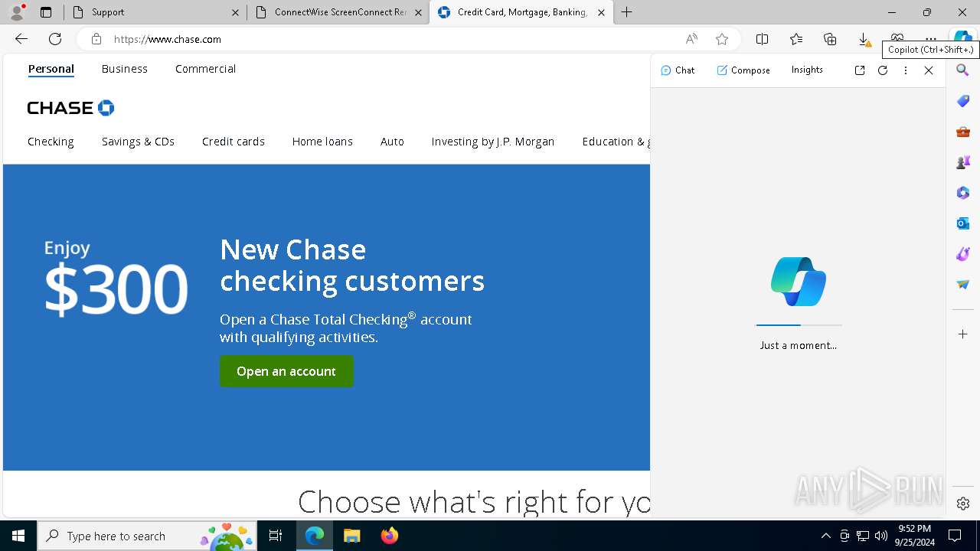This screenshot has width=980, height=551.
Task: Open the Auto navigation menu
Action: [x=392, y=142]
